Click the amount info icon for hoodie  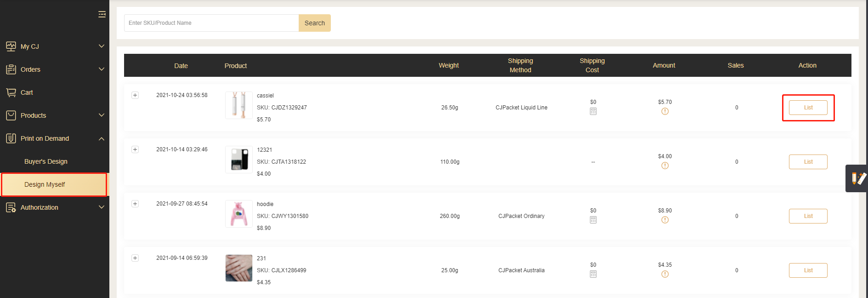pyautogui.click(x=664, y=220)
